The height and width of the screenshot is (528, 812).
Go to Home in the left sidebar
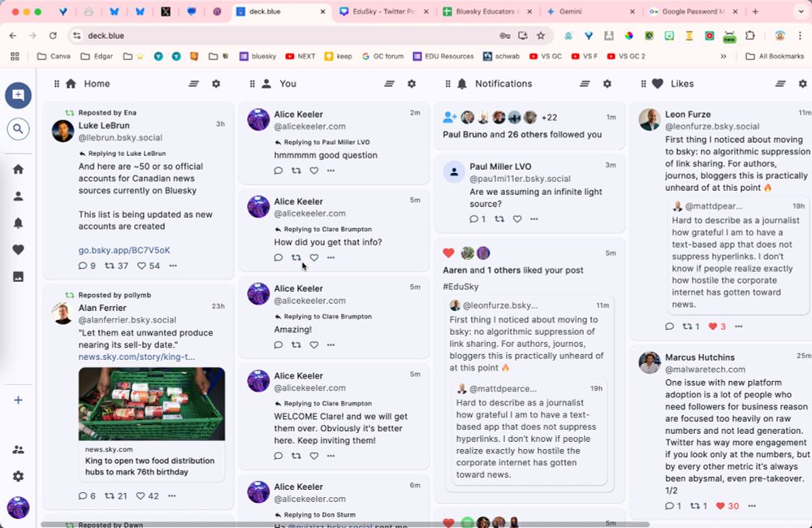(x=18, y=170)
